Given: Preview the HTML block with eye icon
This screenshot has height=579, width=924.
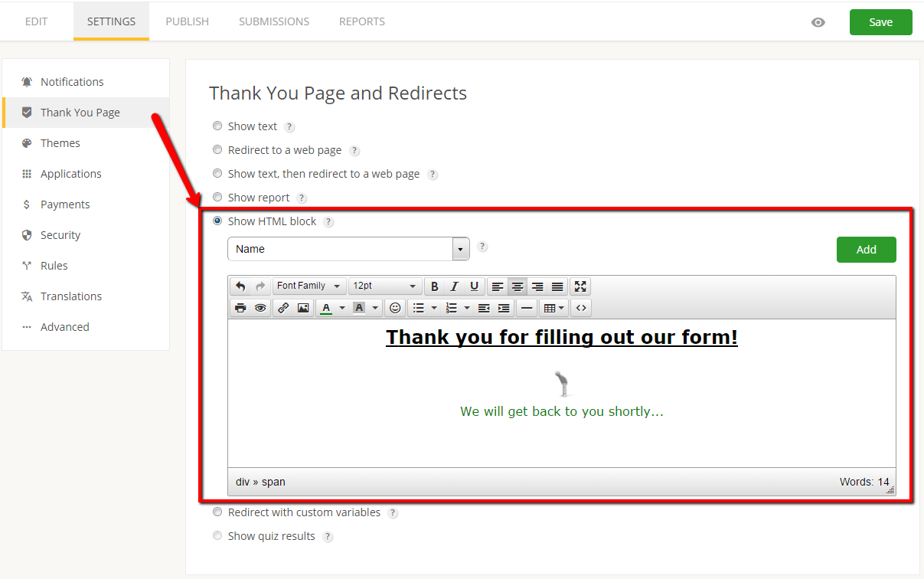Looking at the screenshot, I should coord(260,308).
